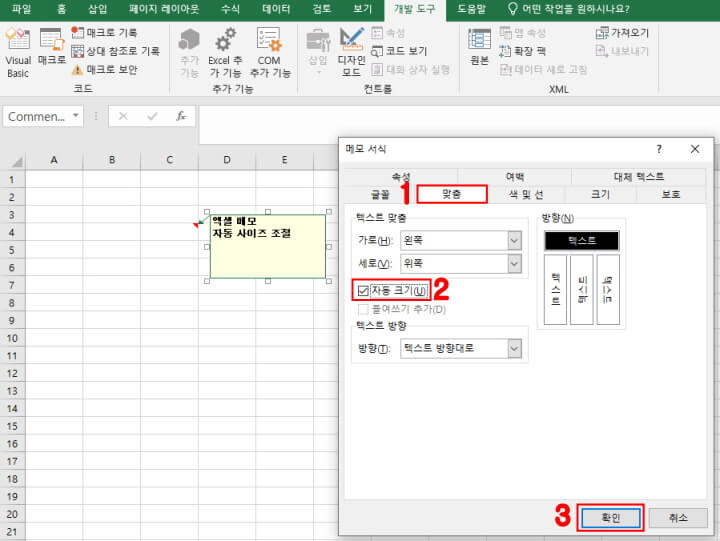Click 취소 cancel button
This screenshot has width=720, height=541.
678,518
